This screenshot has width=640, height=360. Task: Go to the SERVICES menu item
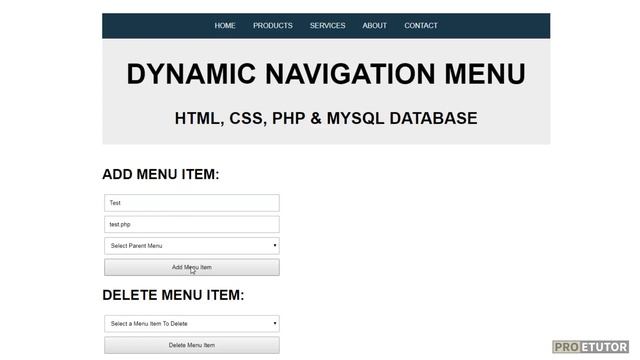tap(327, 26)
